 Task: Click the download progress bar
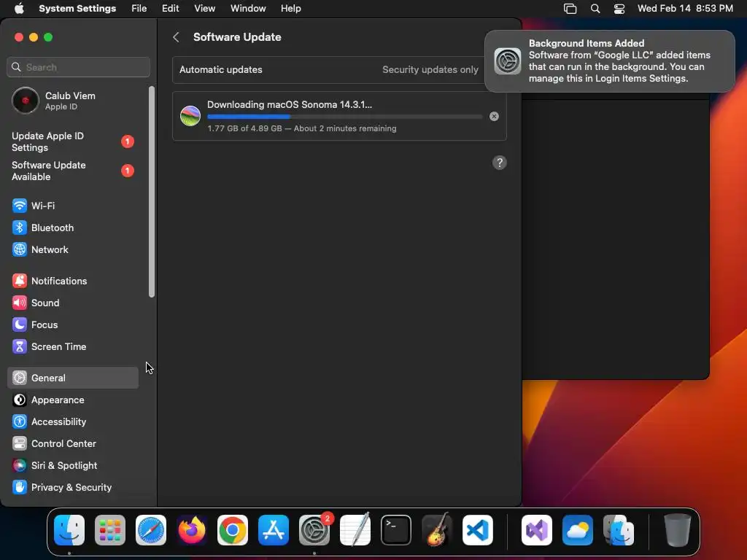point(345,117)
